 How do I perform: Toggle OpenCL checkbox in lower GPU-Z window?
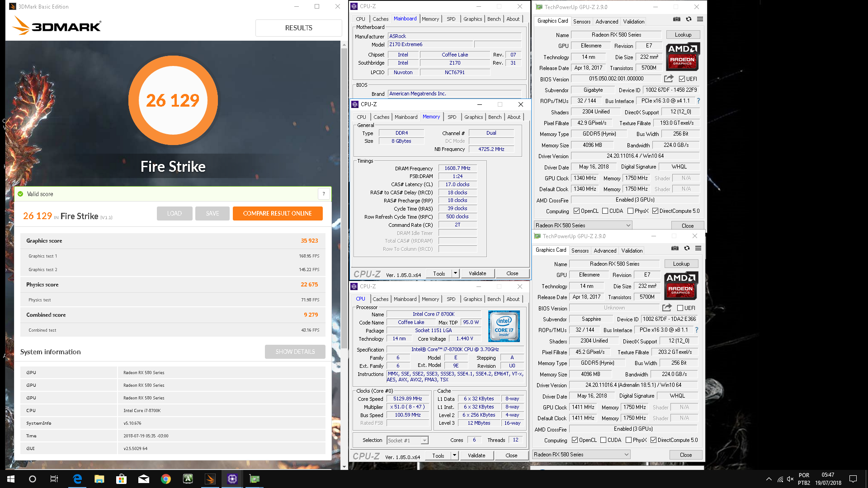(575, 440)
